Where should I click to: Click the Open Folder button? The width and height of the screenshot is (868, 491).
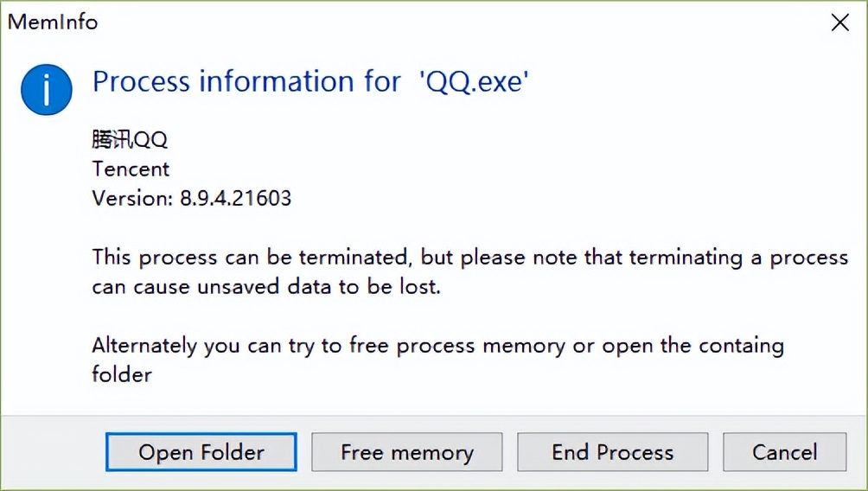201,452
